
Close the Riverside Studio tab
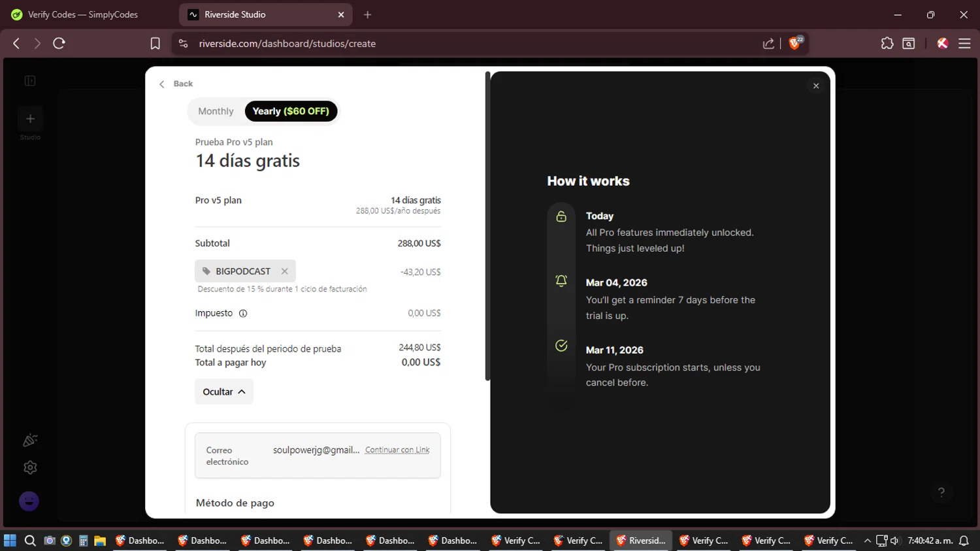tap(341, 14)
